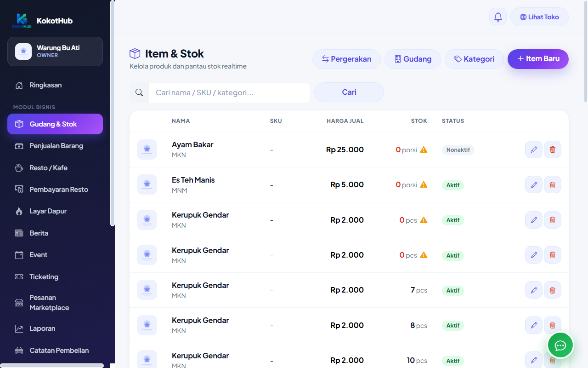
Task: Click the Cari search button
Action: click(349, 92)
